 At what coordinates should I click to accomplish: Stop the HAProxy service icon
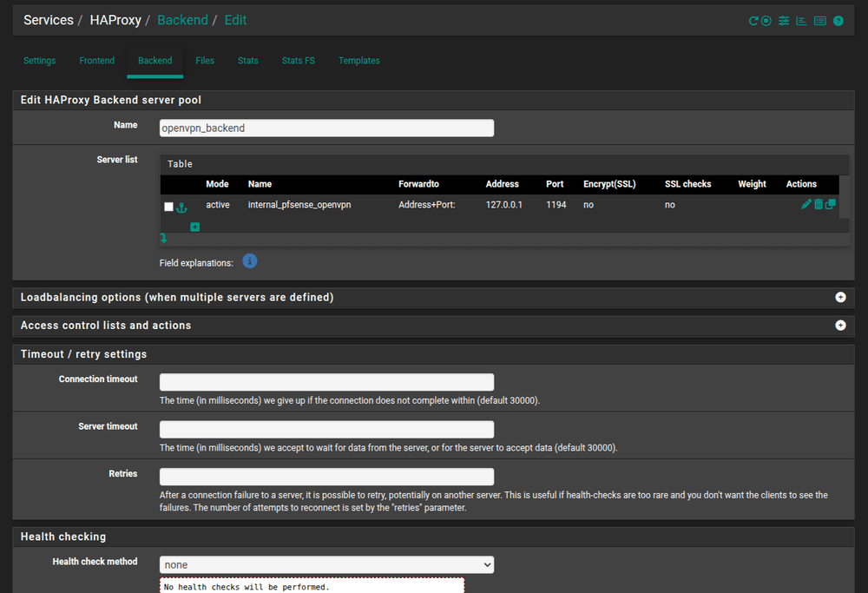pyautogui.click(x=766, y=21)
